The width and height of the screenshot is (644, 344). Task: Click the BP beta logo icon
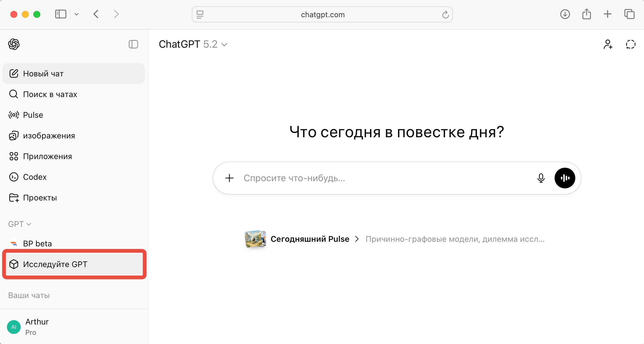pos(14,243)
